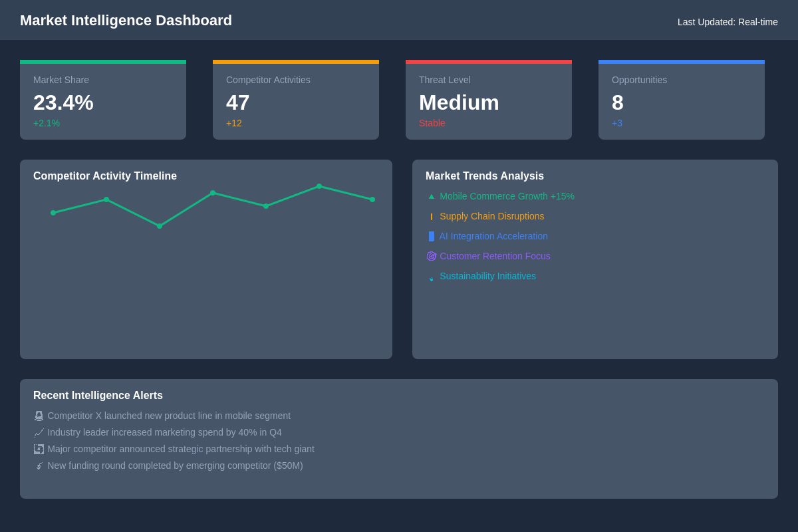Viewport: 798px width, 532px height.
Task: Select the Threat Level Medium card
Action: pyautogui.click(x=489, y=101)
